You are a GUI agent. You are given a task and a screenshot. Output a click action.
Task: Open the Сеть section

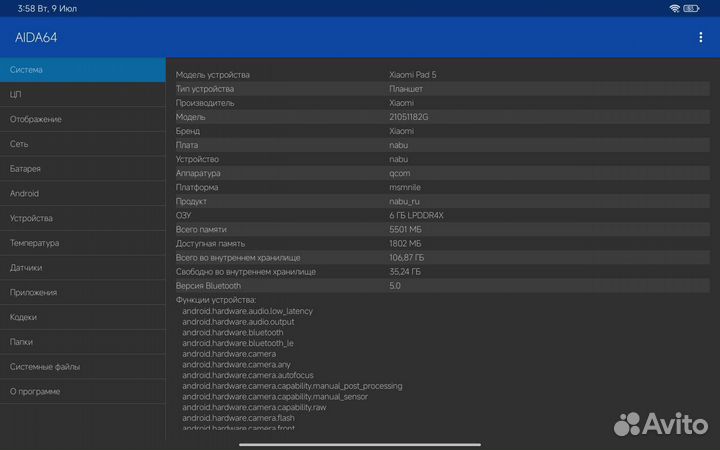(82, 144)
